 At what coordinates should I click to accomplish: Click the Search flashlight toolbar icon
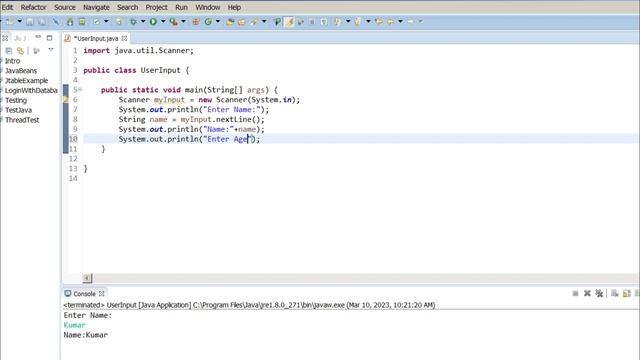[x=254, y=21]
